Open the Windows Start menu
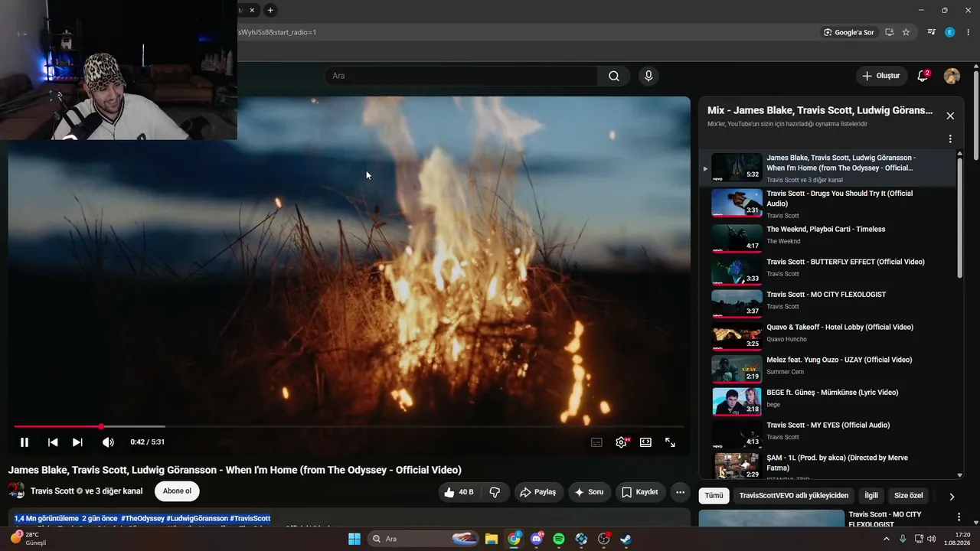This screenshot has width=980, height=551. pyautogui.click(x=354, y=539)
